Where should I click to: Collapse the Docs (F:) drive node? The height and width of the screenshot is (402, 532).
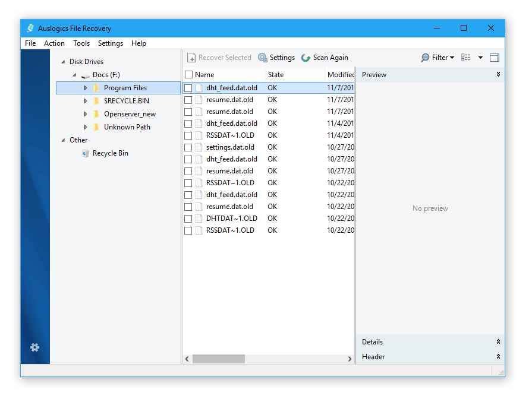coord(74,75)
